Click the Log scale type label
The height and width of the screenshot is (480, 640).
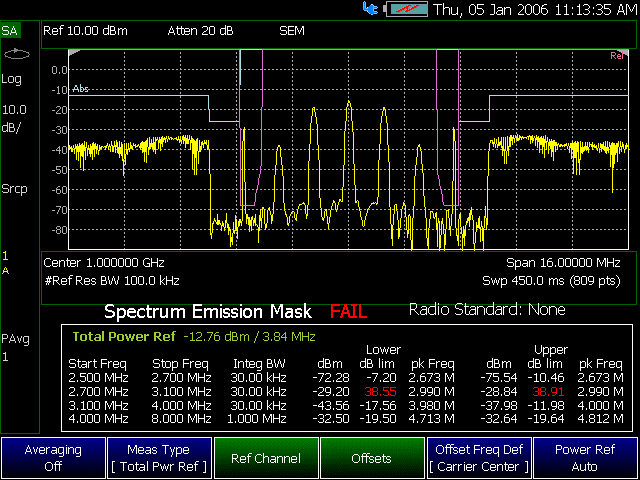pyautogui.click(x=11, y=80)
